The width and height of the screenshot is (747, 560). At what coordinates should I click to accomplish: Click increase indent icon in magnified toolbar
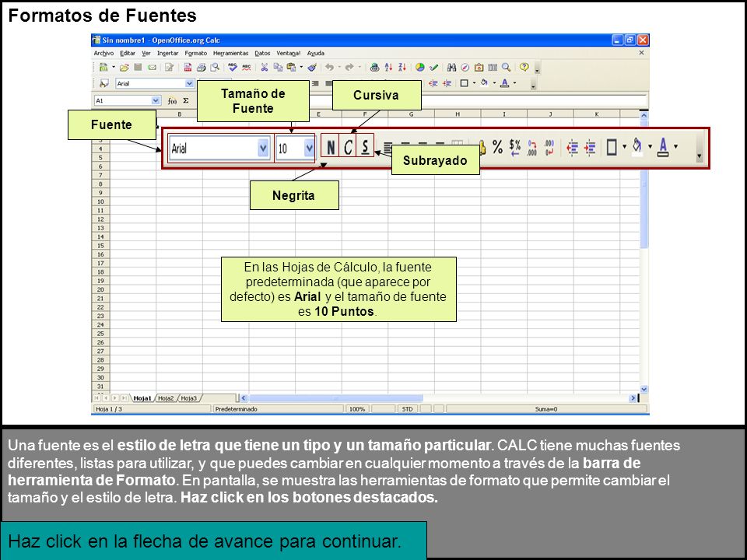(x=590, y=148)
